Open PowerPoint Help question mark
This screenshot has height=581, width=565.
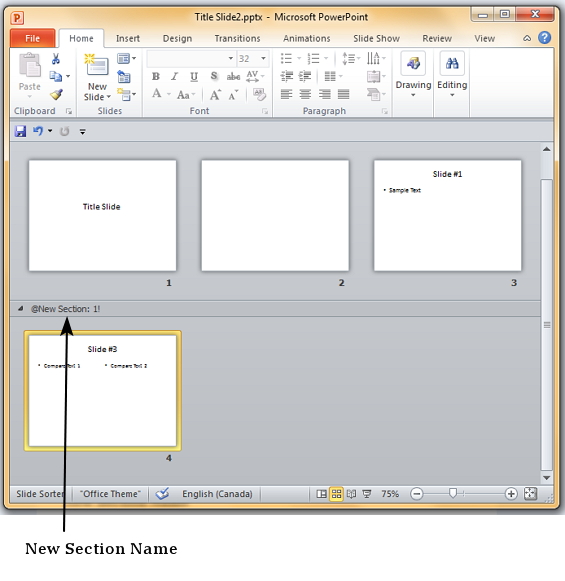pyautogui.click(x=544, y=38)
